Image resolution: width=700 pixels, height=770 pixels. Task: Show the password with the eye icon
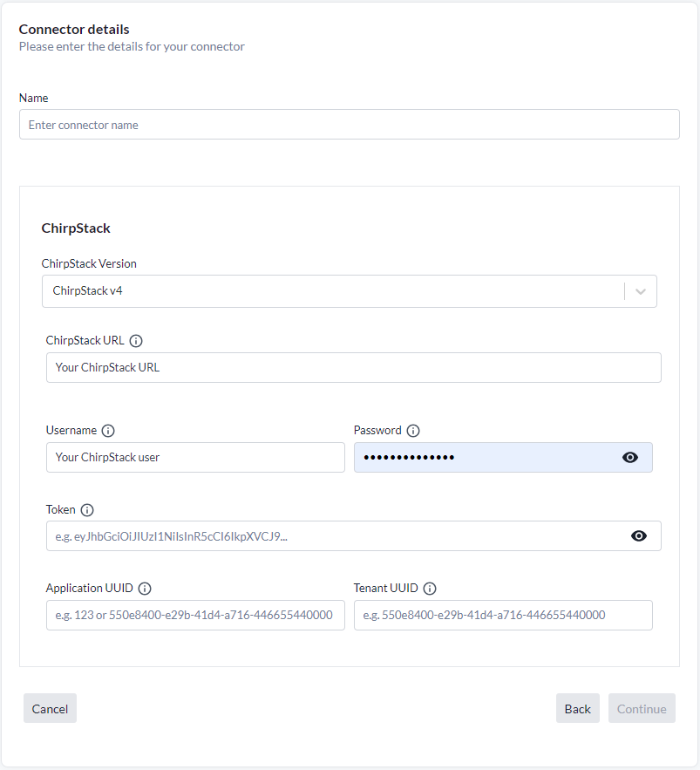pos(630,458)
